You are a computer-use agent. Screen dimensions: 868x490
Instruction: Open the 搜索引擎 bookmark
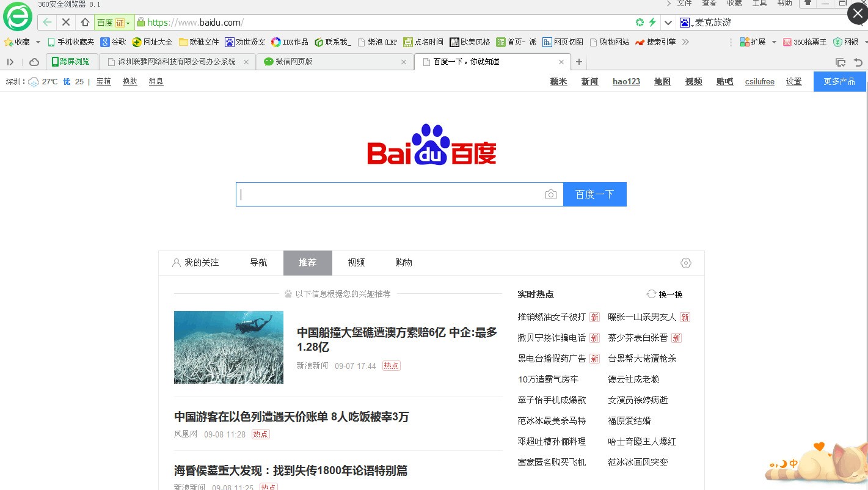click(x=655, y=42)
